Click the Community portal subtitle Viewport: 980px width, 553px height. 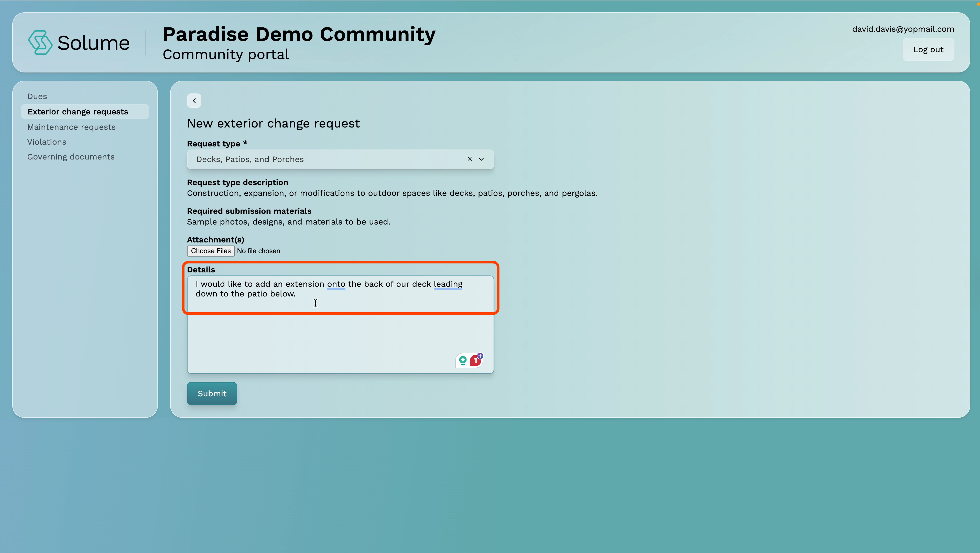pyautogui.click(x=226, y=55)
